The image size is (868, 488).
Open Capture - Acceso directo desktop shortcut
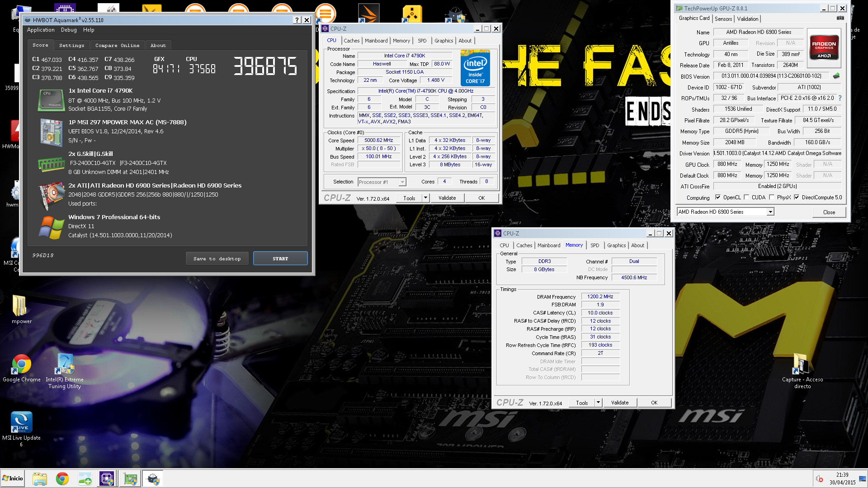(802, 371)
